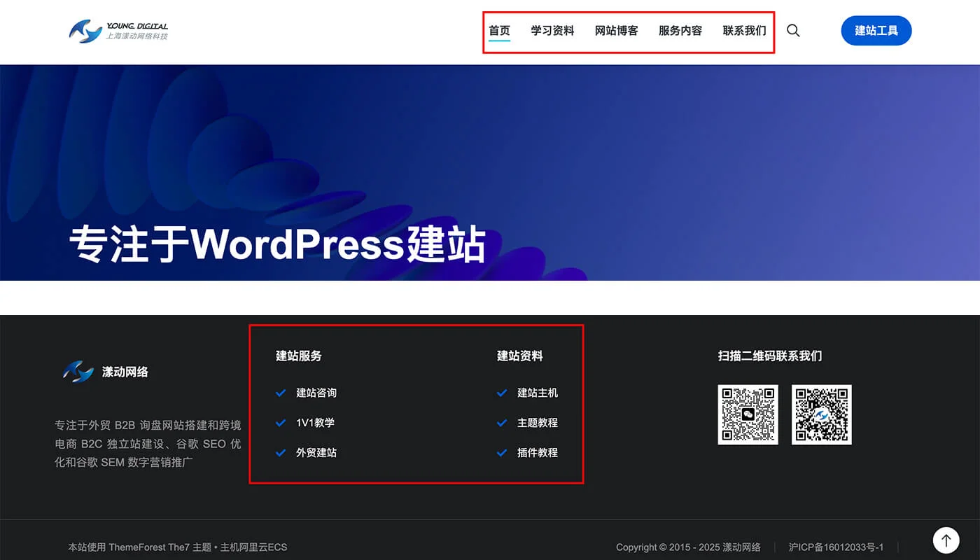
Task: Open the 网站博客 navigation item
Action: [616, 30]
